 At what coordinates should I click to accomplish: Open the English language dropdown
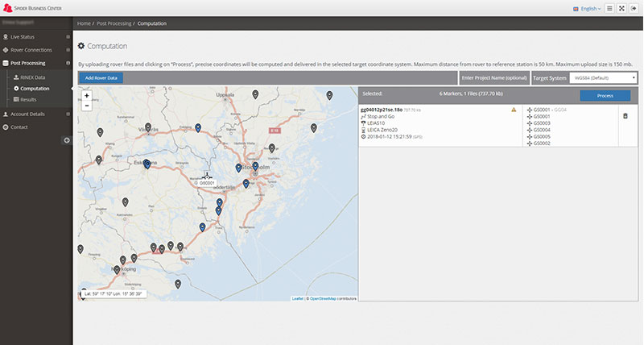587,9
